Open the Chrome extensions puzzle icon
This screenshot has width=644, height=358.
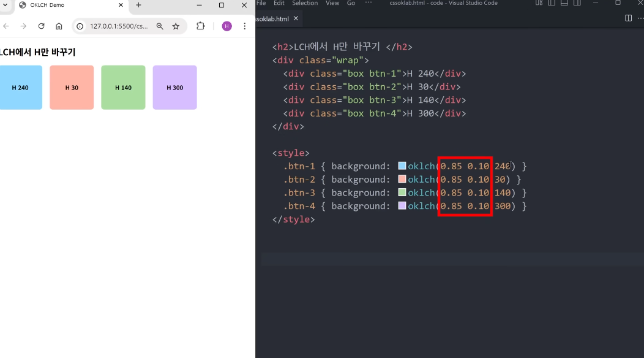(x=200, y=26)
